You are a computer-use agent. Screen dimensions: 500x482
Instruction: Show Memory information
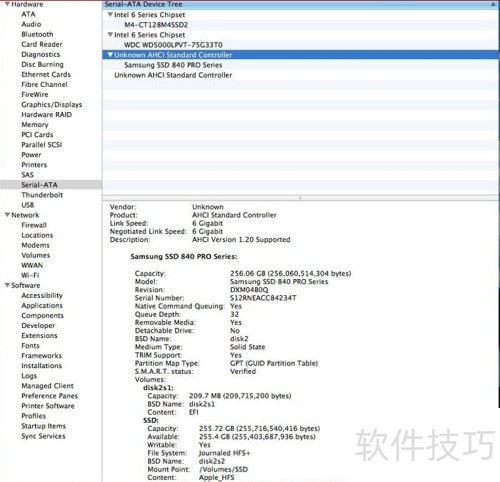[x=35, y=124]
